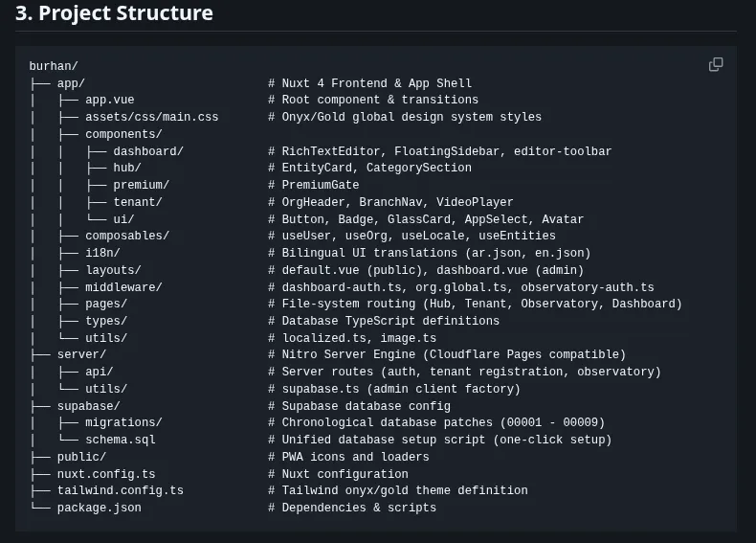The height and width of the screenshot is (543, 756).
Task: Click the "premium/" subfolder text
Action: (x=142, y=186)
